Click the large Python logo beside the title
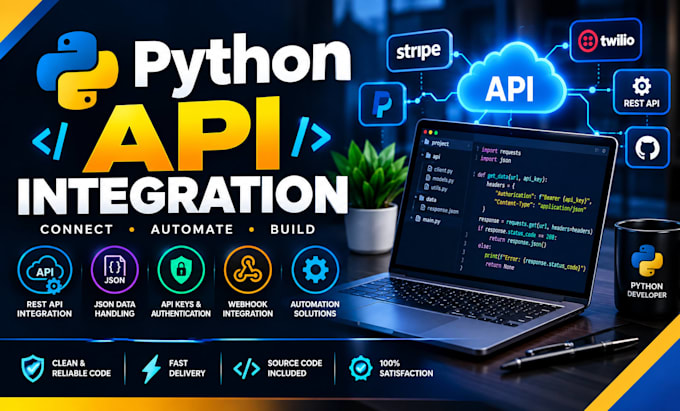Viewport: 680px width, 411px height. tap(78, 70)
